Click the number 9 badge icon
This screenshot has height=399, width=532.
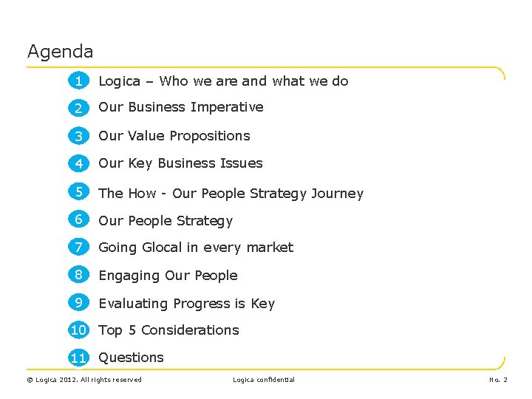coord(79,302)
